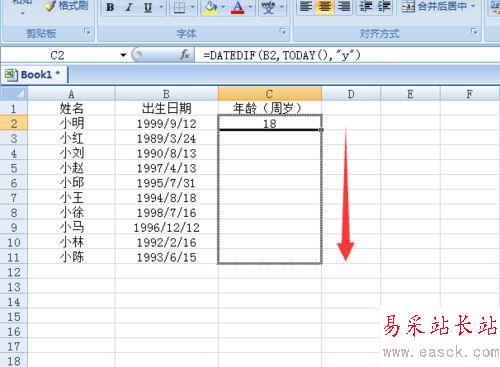Click the Select All corner button
The width and height of the screenshot is (500, 367).
[x=14, y=94]
